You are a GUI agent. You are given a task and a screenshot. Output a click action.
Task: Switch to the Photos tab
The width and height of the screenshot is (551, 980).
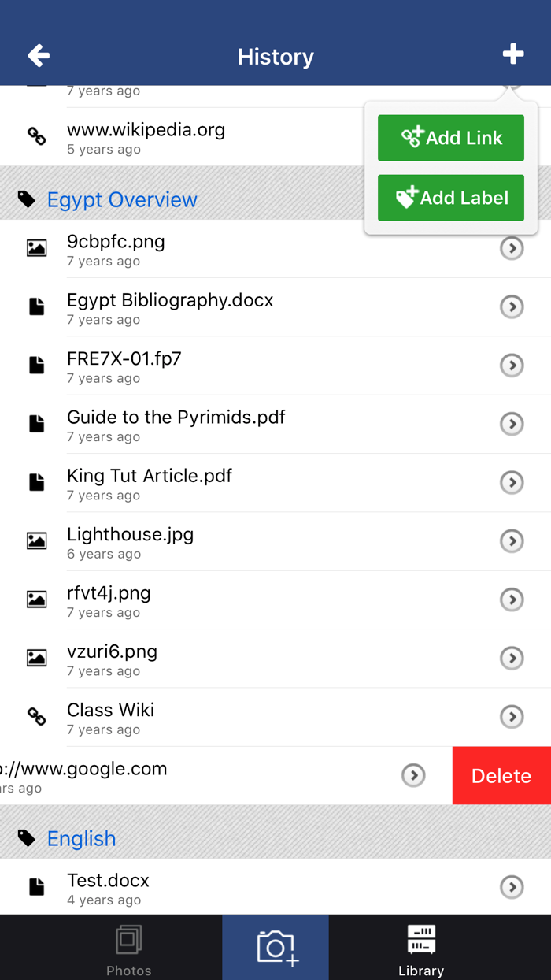tap(128, 947)
